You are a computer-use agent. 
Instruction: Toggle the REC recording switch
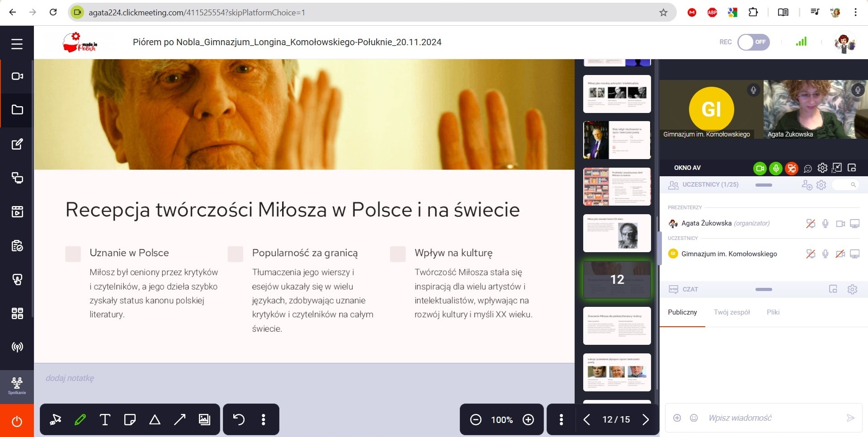point(754,42)
